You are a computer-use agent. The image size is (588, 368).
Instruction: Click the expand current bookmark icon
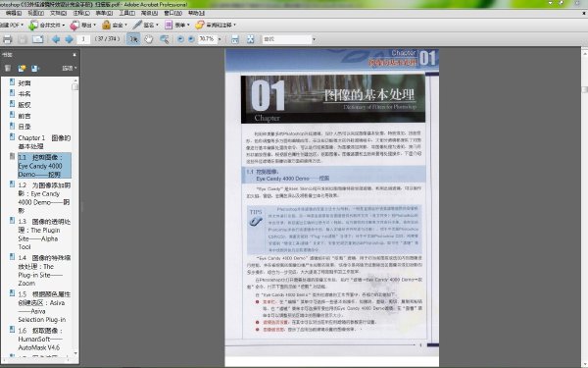[x=35, y=68]
